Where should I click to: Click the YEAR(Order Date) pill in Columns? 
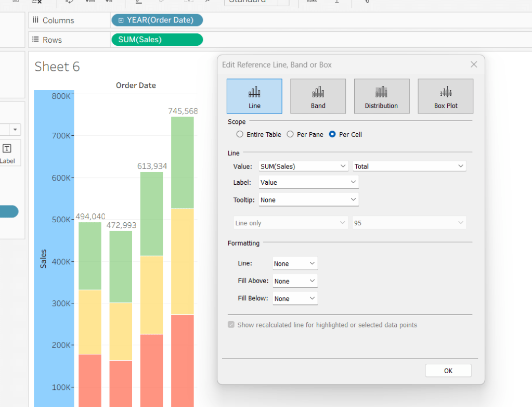tap(157, 20)
